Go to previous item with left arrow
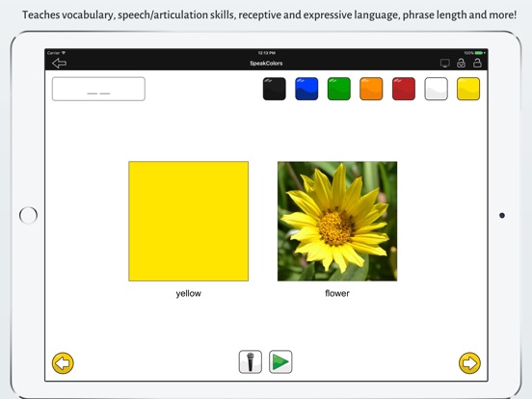Image resolution: width=532 pixels, height=399 pixels. (x=63, y=363)
